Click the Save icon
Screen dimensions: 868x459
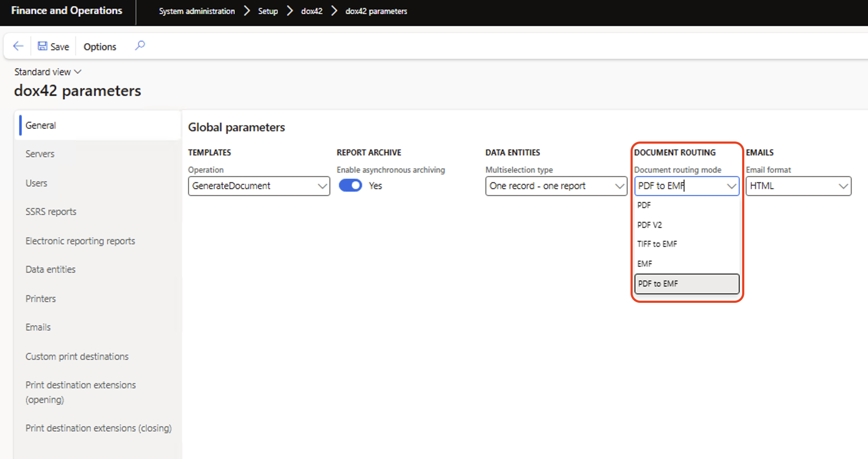tap(53, 46)
